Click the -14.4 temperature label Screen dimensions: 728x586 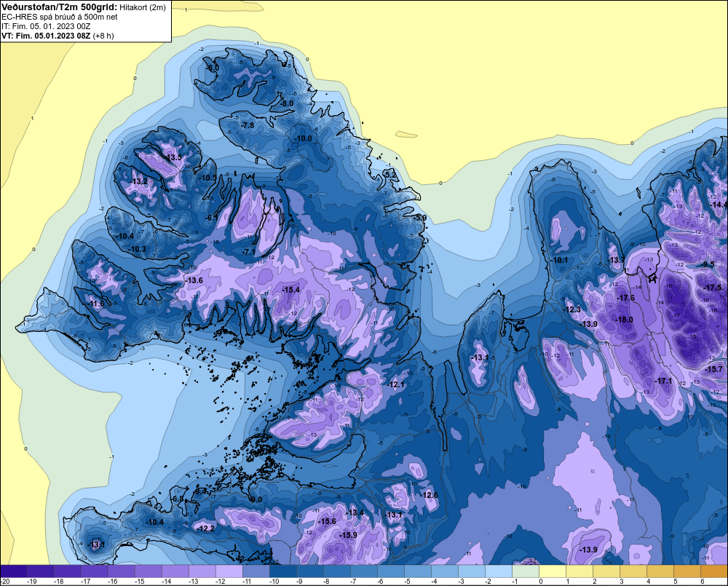[x=719, y=205]
